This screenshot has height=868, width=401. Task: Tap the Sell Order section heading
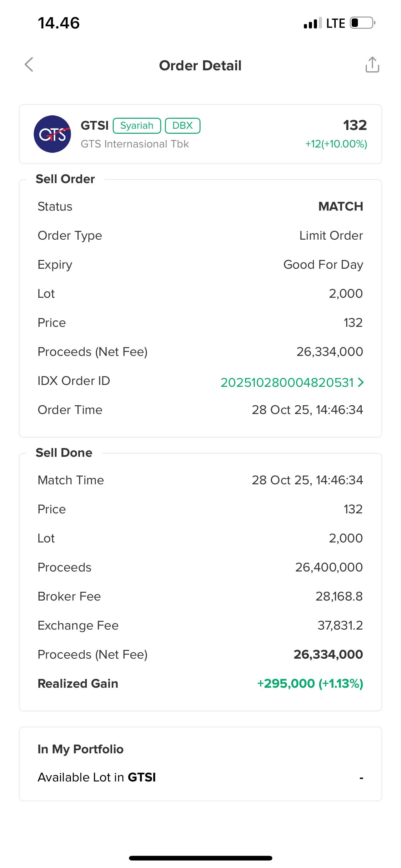click(65, 179)
